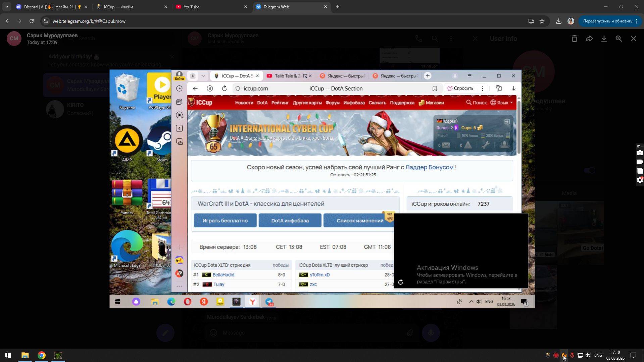Install Telegram Web app from address bar
Image resolution: width=644 pixels, height=362 pixels.
pos(531,21)
